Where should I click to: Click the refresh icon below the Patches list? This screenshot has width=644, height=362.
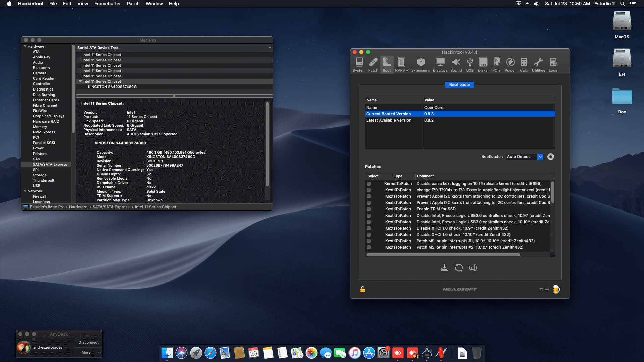coord(459,268)
